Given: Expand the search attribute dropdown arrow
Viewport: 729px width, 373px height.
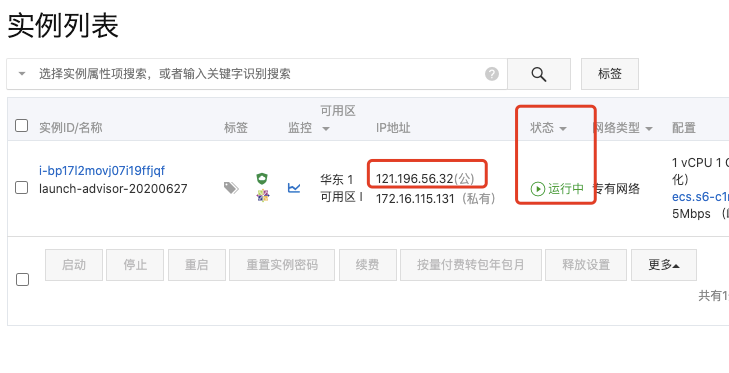Looking at the screenshot, I should pyautogui.click(x=22, y=73).
